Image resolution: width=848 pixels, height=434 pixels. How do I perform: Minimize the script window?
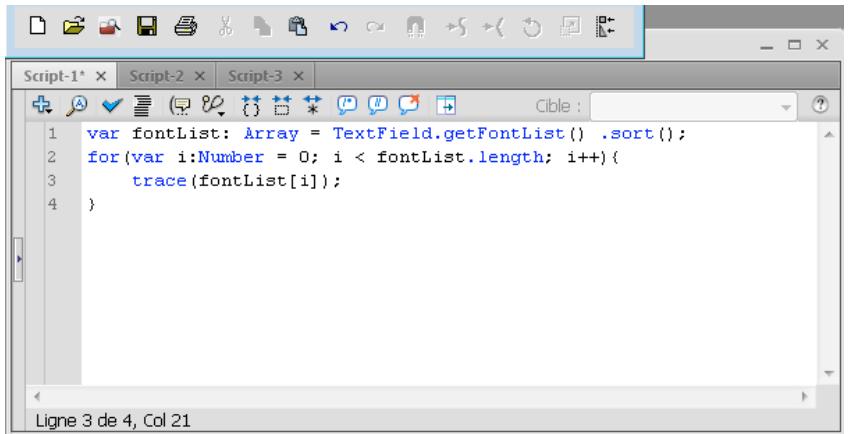click(766, 46)
